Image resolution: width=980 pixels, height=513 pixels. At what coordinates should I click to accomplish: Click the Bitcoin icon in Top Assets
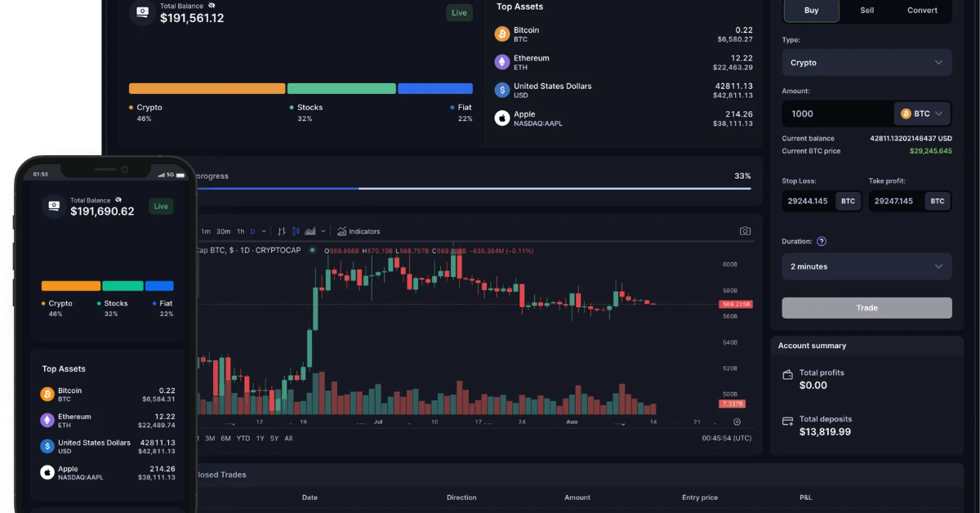(x=503, y=33)
